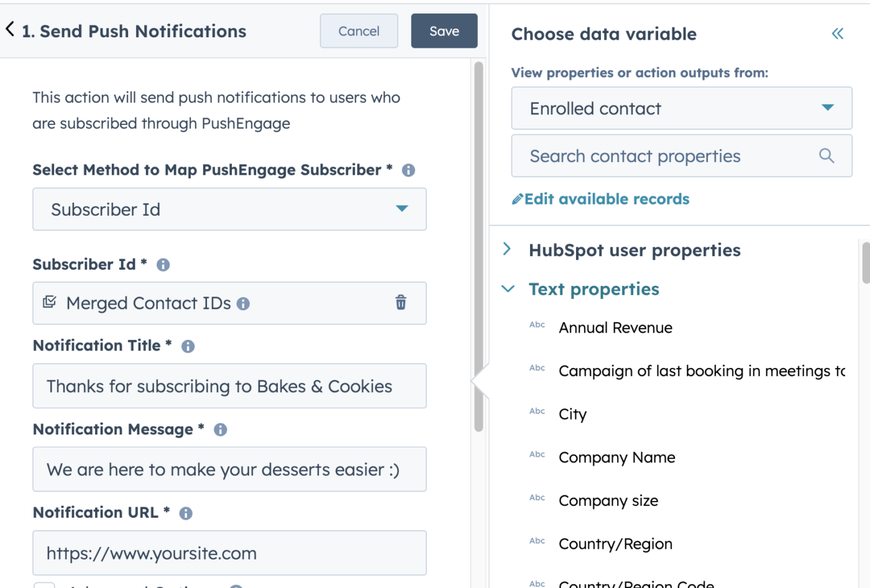
Task: Save the Send Push Notifications action
Action: click(x=444, y=31)
